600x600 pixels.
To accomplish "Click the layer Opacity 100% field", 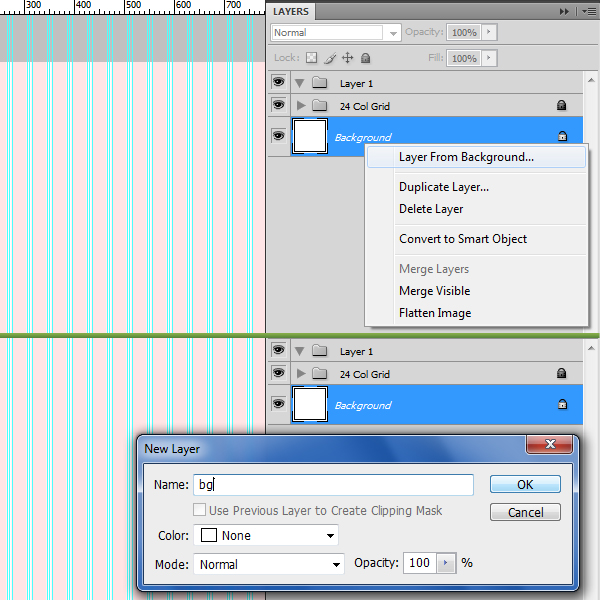I will tap(464, 32).
